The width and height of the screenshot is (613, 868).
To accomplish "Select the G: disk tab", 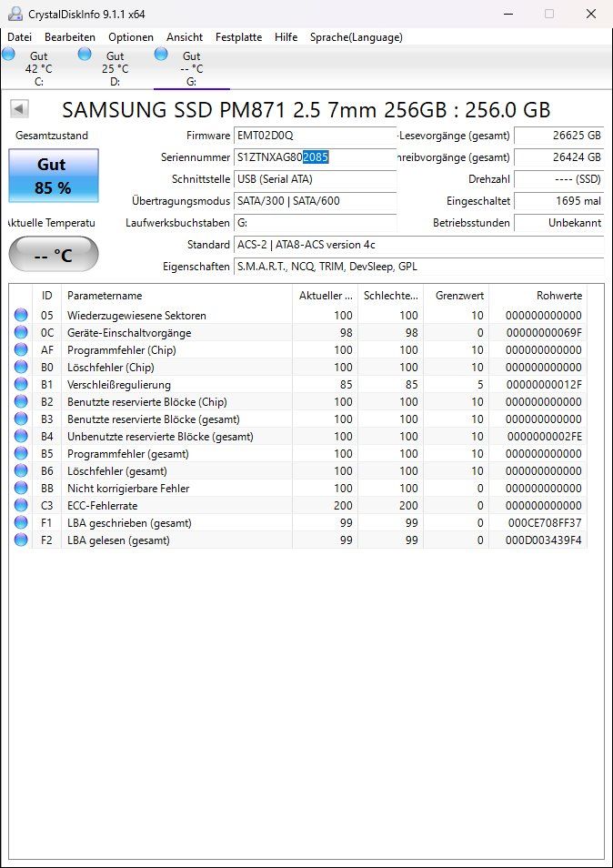I will click(191, 68).
